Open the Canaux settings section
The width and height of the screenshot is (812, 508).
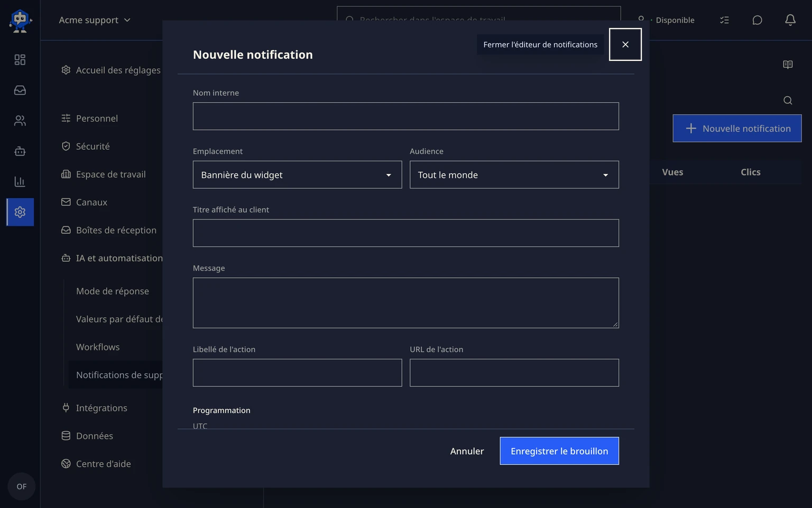tap(85, 202)
